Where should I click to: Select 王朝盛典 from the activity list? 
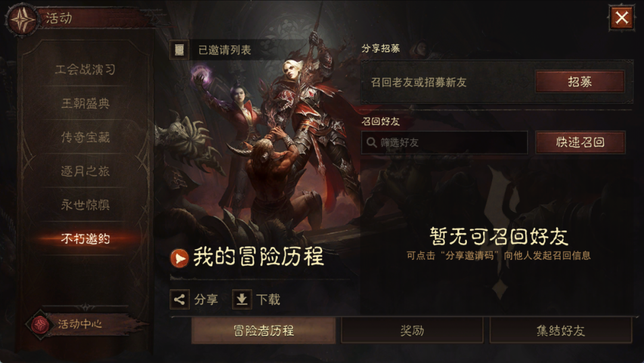85,103
